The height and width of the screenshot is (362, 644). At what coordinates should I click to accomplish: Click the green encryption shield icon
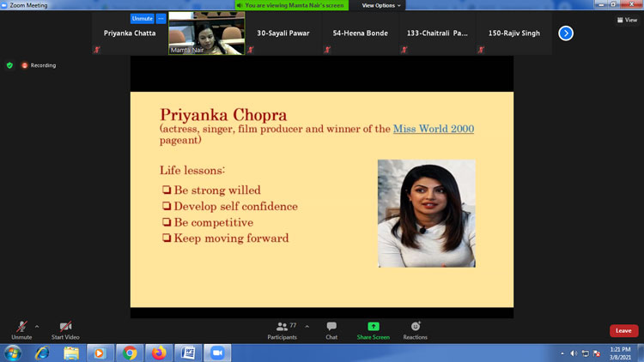[9, 65]
